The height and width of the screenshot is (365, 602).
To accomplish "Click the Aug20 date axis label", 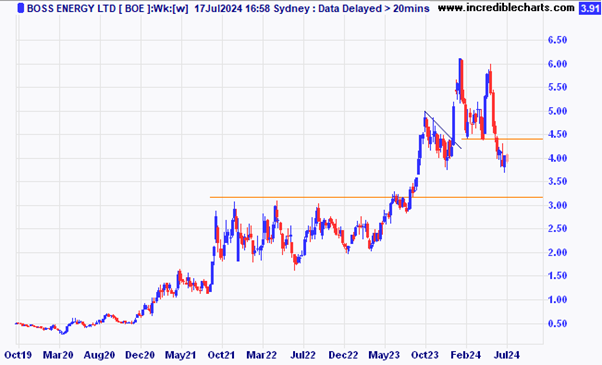I will (99, 355).
